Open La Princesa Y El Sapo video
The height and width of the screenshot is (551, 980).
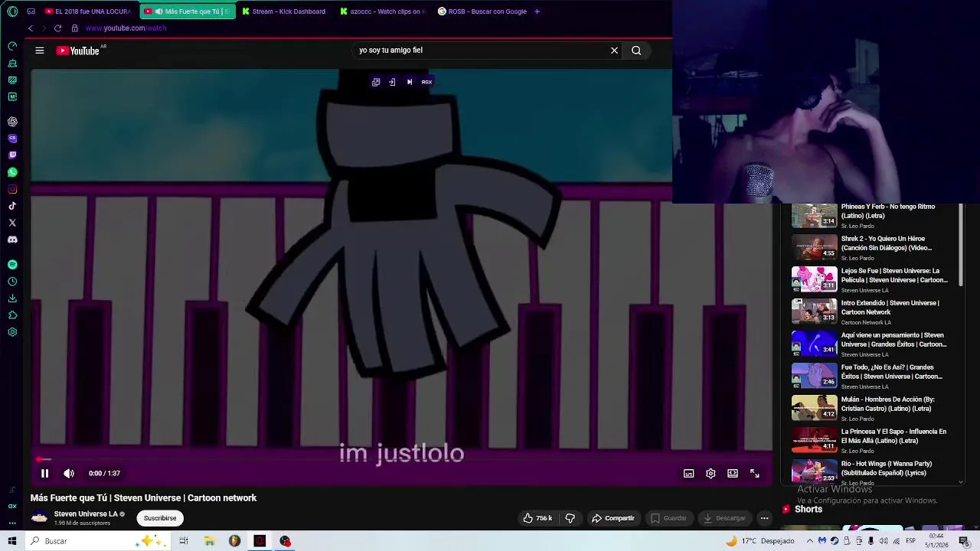click(874, 441)
